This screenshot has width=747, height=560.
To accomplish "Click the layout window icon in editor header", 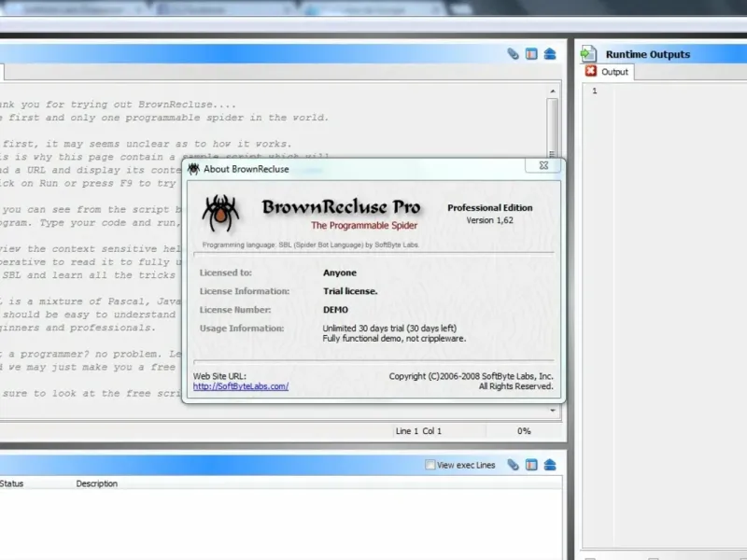I will tap(531, 54).
